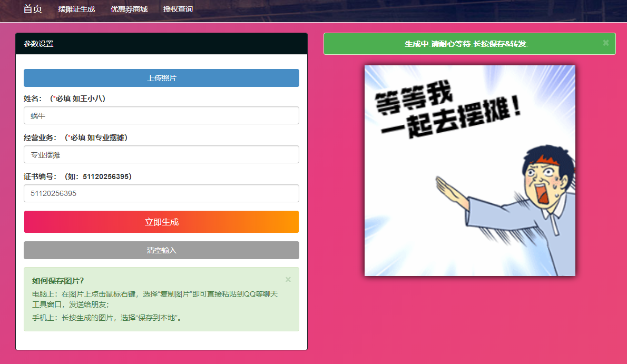Close the 如何保存图片 help box
The height and width of the screenshot is (364, 627).
288,280
